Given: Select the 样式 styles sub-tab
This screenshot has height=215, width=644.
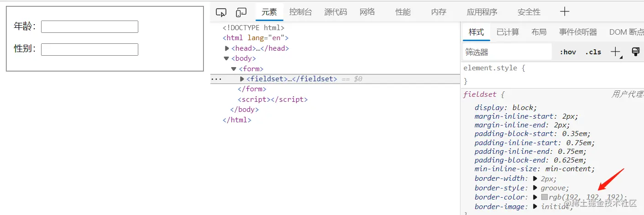Looking at the screenshot, I should [x=476, y=32].
